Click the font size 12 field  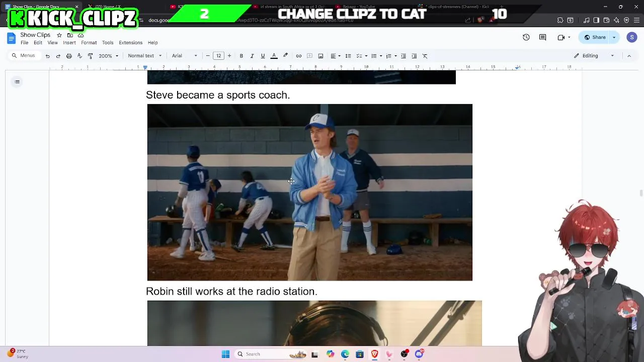[x=218, y=56]
